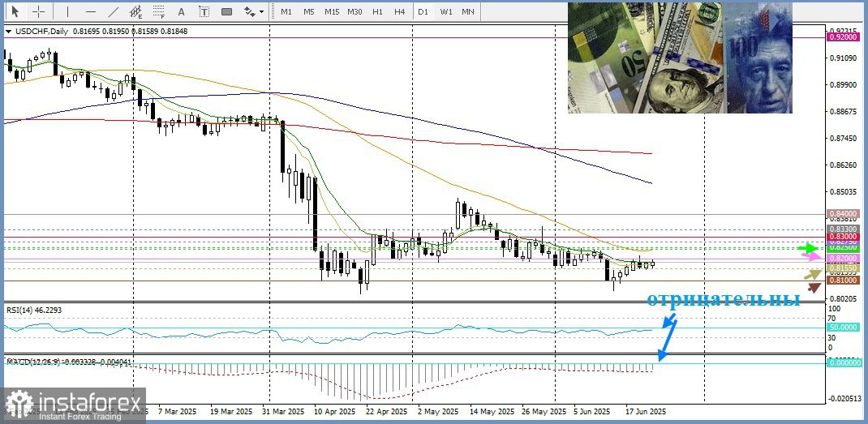The height and width of the screenshot is (424, 868).
Task: Activate the crosshair tool
Action: (38, 11)
